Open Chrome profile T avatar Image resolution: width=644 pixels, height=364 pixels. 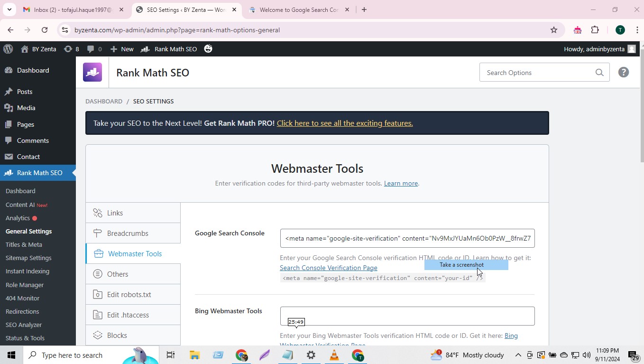point(620,30)
